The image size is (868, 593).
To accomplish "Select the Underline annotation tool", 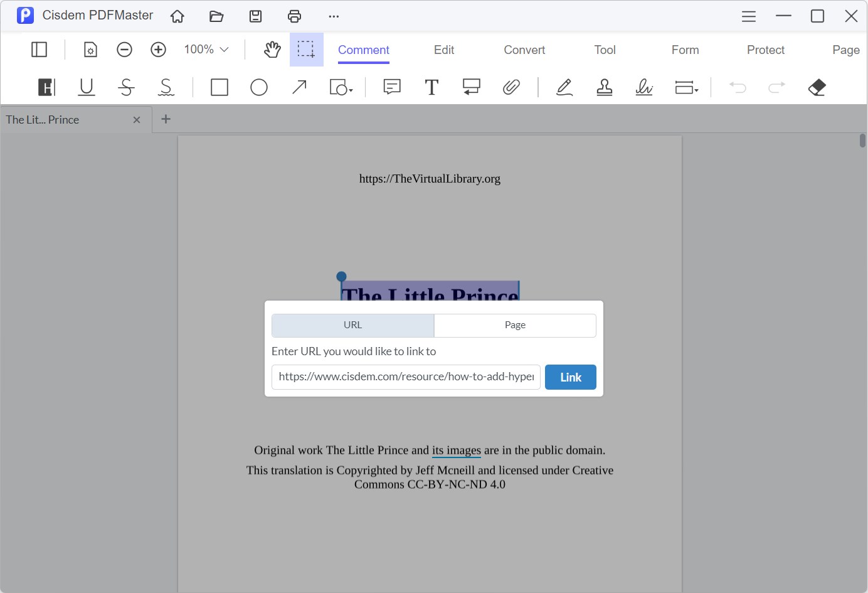I will point(86,87).
